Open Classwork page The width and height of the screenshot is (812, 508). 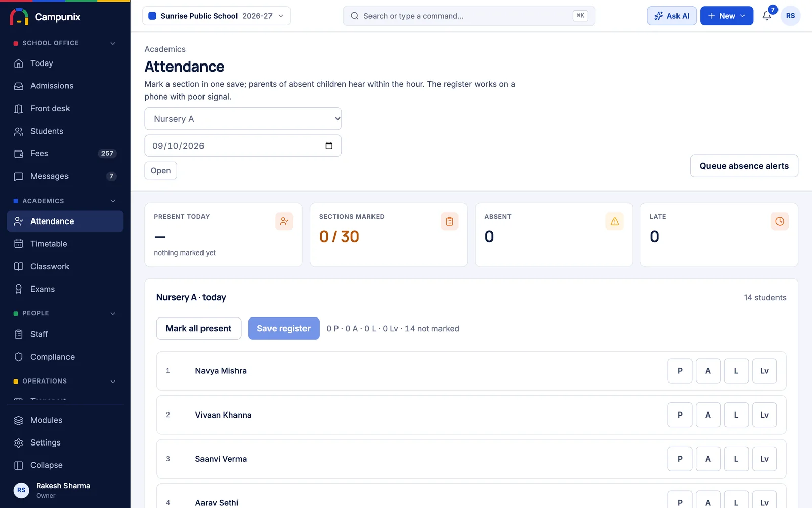coord(65,266)
